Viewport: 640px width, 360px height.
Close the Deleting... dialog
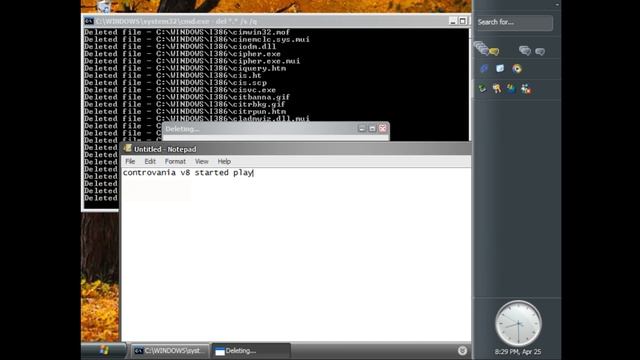click(x=383, y=129)
